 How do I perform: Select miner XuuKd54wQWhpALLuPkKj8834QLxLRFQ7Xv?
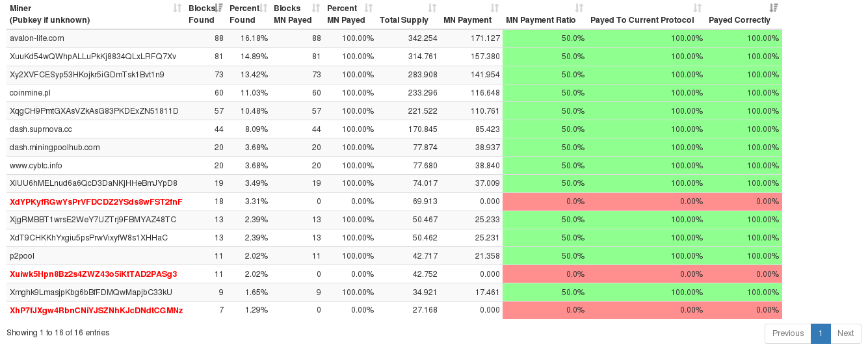(x=93, y=57)
